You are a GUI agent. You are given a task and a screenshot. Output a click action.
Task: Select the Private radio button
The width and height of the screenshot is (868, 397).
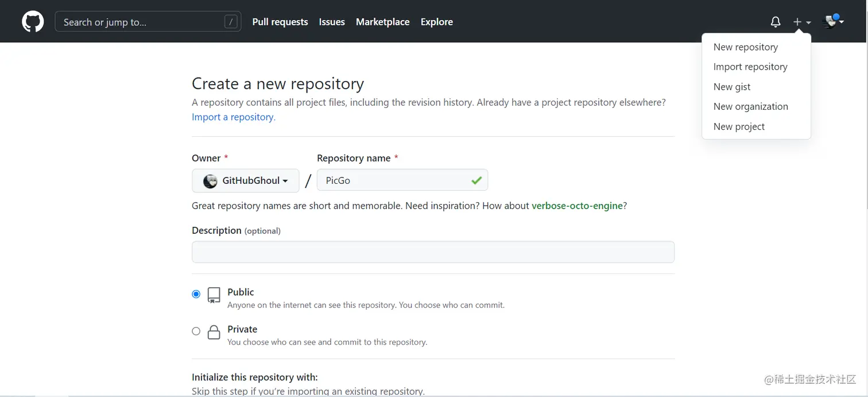[196, 331]
